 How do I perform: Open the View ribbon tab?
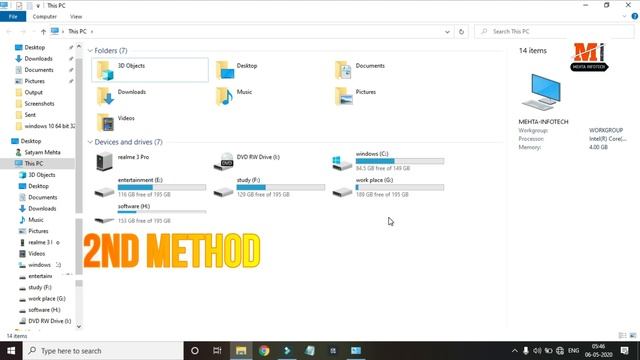76,17
